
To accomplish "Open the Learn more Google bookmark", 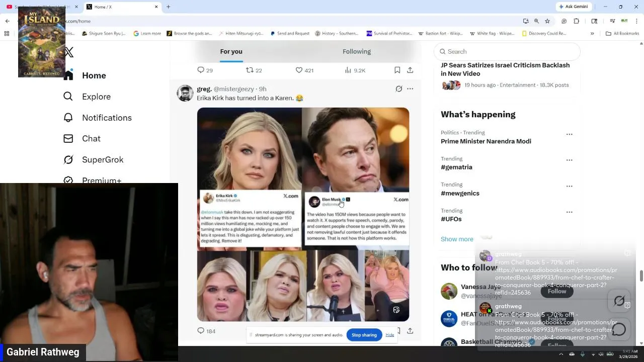I will (147, 34).
